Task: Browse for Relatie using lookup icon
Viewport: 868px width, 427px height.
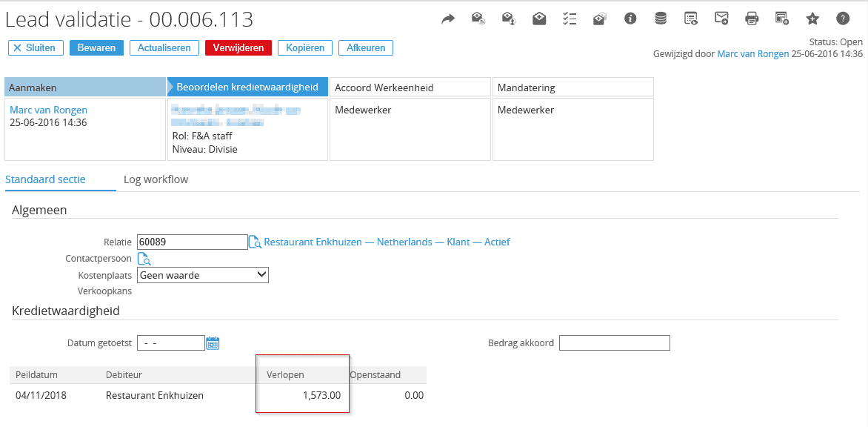Action: pos(255,242)
